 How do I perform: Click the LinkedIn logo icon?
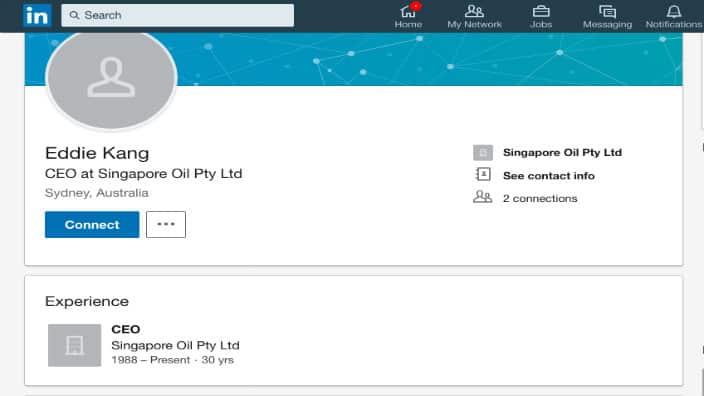pos(37,16)
